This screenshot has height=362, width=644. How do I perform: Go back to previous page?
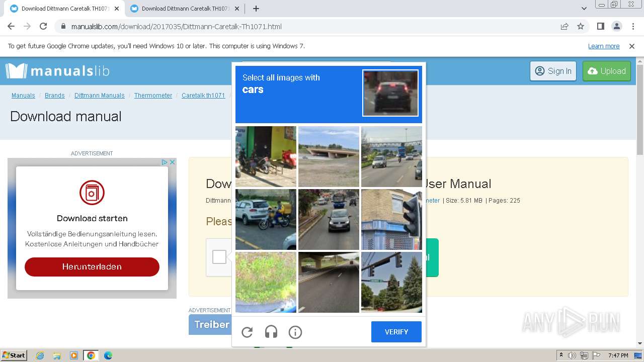(11, 26)
